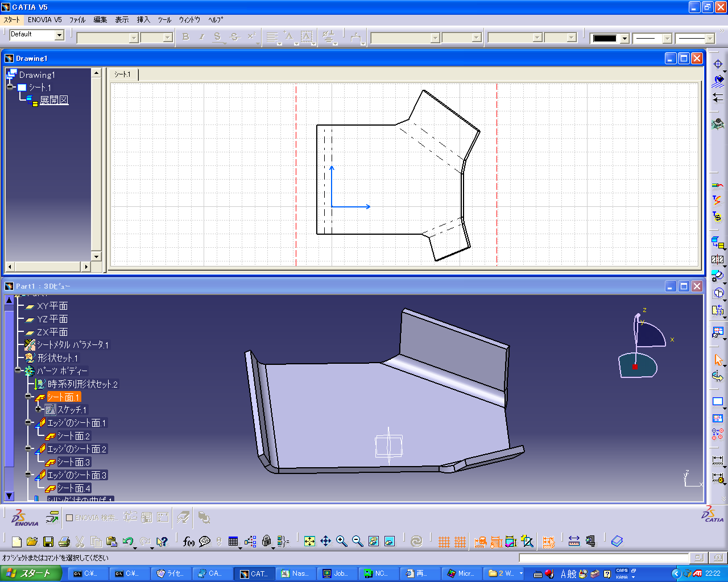Create a new document with the New icon

17,542
